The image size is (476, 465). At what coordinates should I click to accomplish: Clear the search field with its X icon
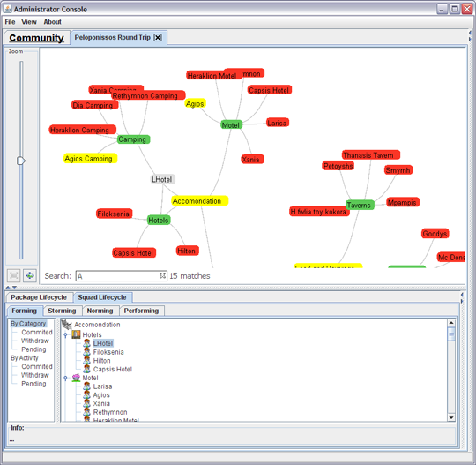tap(162, 275)
